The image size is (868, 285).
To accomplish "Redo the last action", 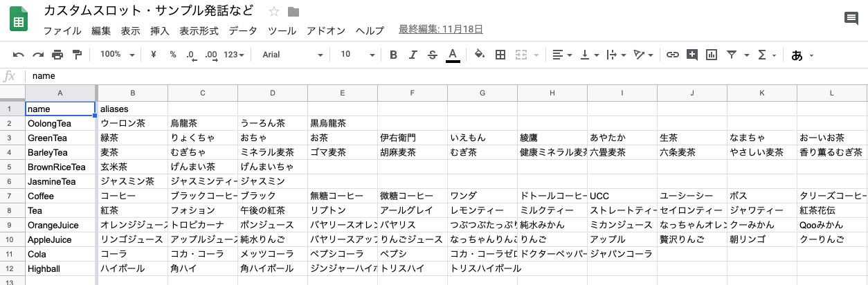I will (x=38, y=55).
